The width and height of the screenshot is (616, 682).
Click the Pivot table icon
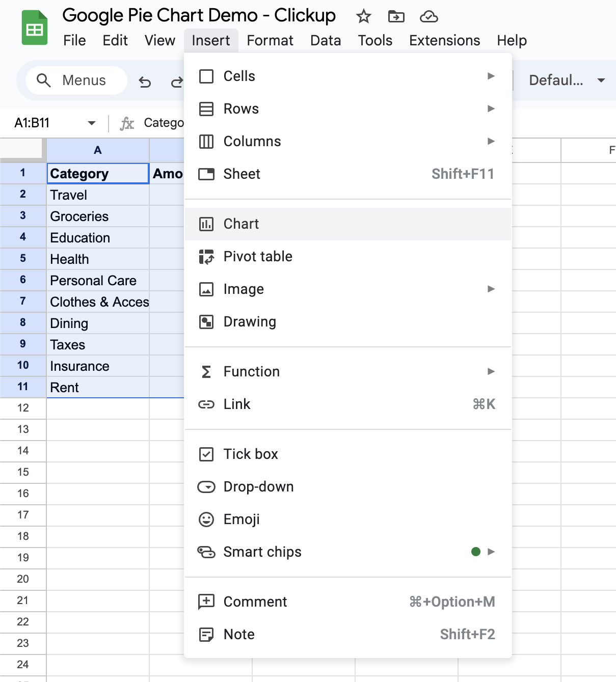tap(206, 257)
